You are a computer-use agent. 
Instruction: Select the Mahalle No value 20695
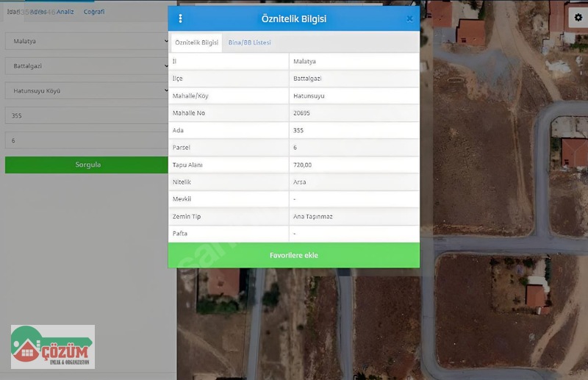pyautogui.click(x=301, y=113)
